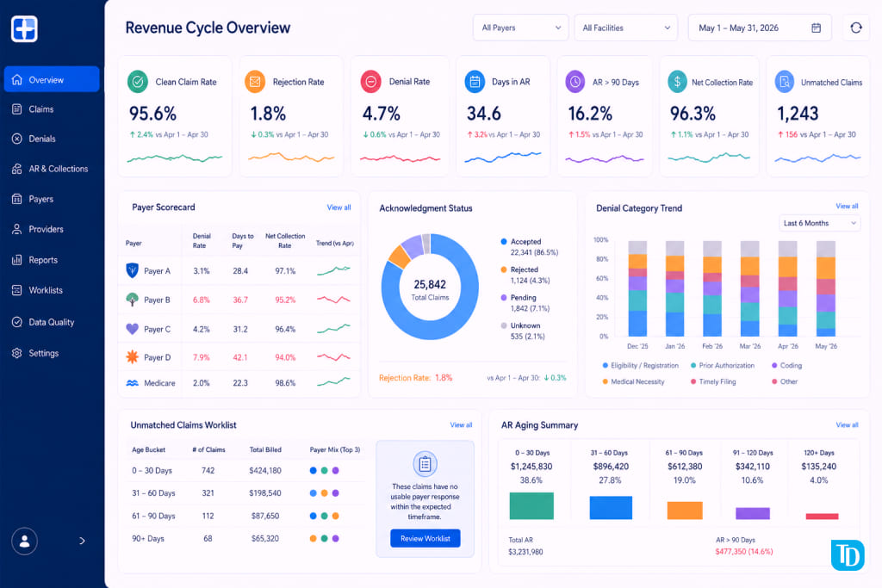Image resolution: width=882 pixels, height=588 pixels.
Task: Click Payer D trend sparkline
Action: click(333, 356)
